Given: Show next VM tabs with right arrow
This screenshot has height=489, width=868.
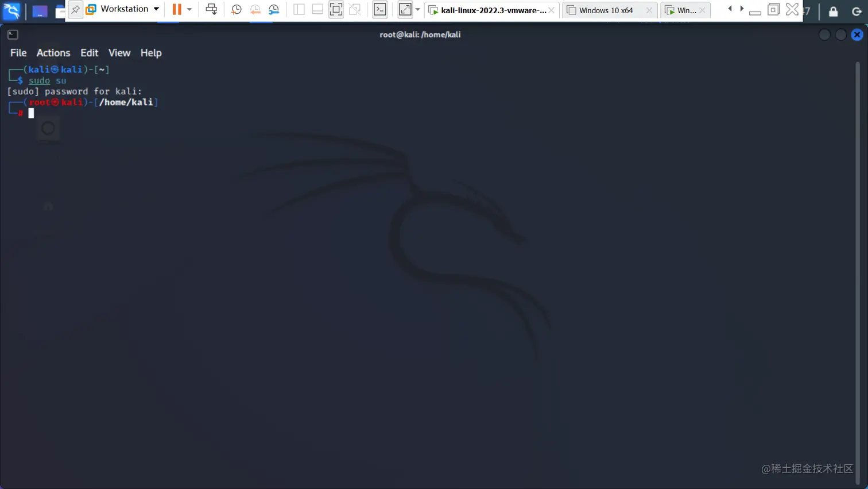Looking at the screenshot, I should [x=742, y=9].
